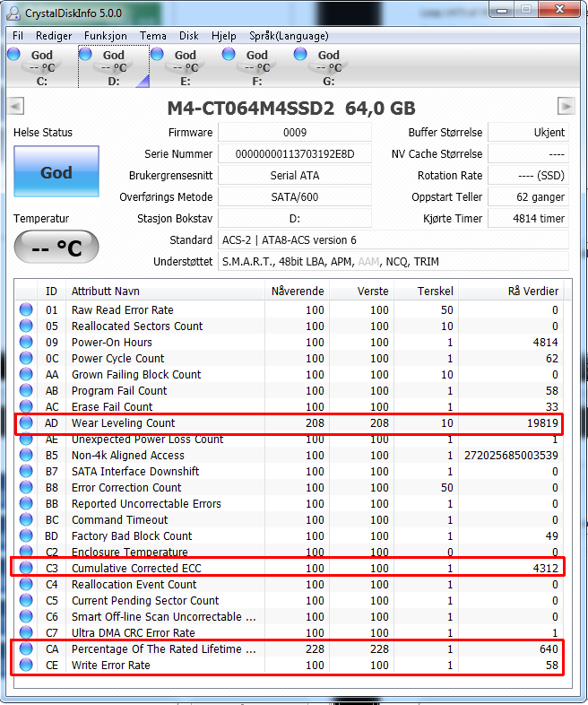Click status orb for Reallocation Event Count
Screen dimensions: 588x705
(26, 584)
